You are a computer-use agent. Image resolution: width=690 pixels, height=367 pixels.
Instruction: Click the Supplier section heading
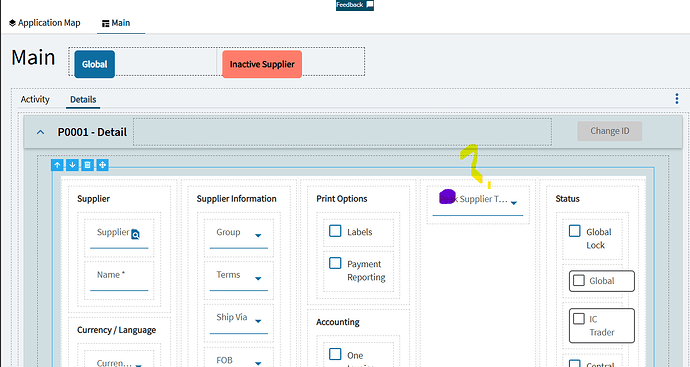(93, 199)
